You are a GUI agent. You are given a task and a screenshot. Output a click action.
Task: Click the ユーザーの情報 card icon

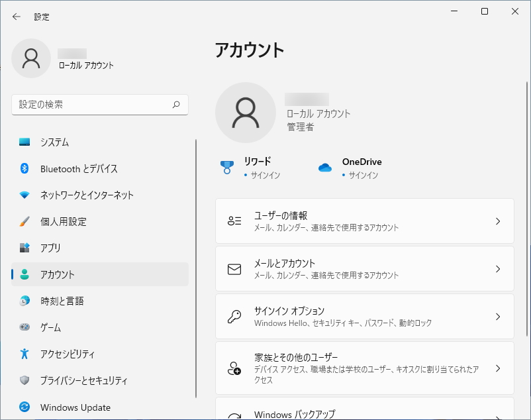234,221
